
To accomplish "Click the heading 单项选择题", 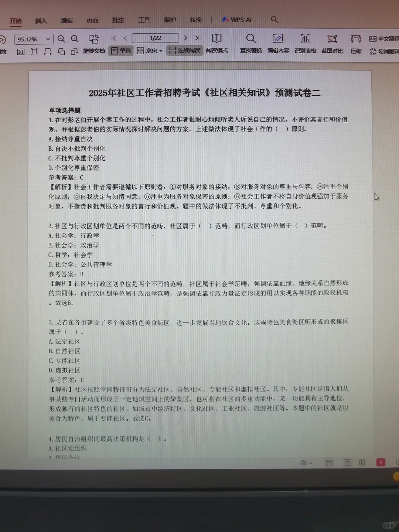I will (65, 110).
